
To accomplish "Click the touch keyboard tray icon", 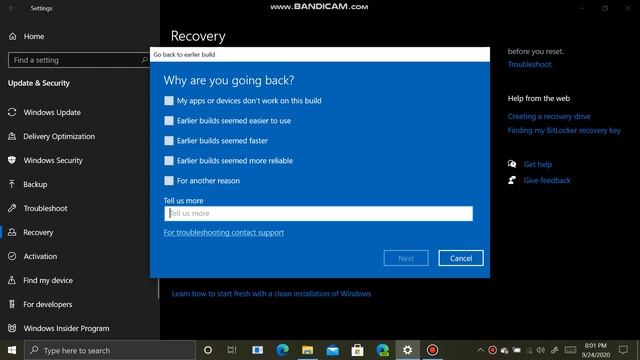I will pyautogui.click(x=570, y=350).
